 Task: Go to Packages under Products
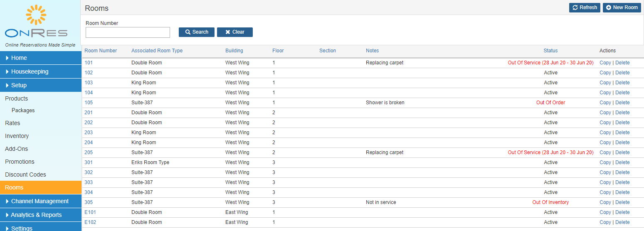[23, 111]
